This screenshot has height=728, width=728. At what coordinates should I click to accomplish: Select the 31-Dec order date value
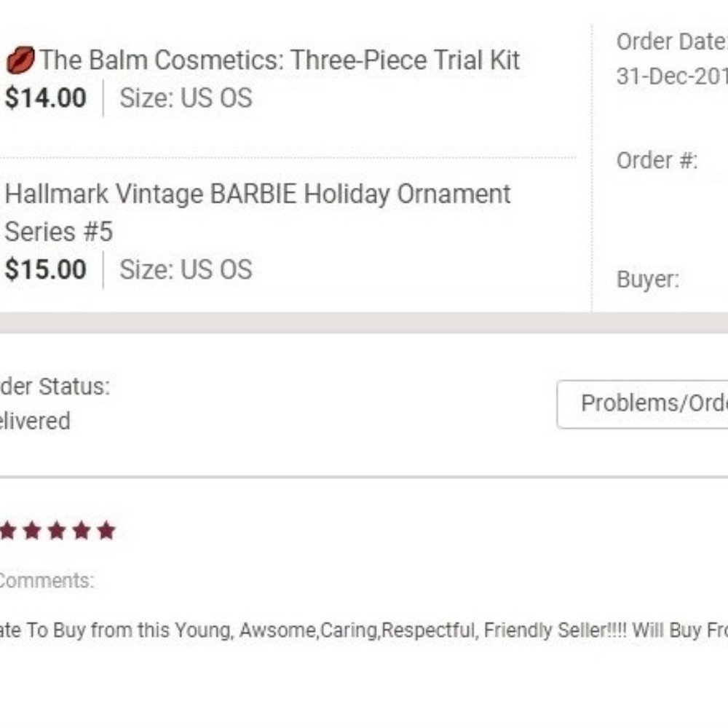pyautogui.click(x=671, y=76)
